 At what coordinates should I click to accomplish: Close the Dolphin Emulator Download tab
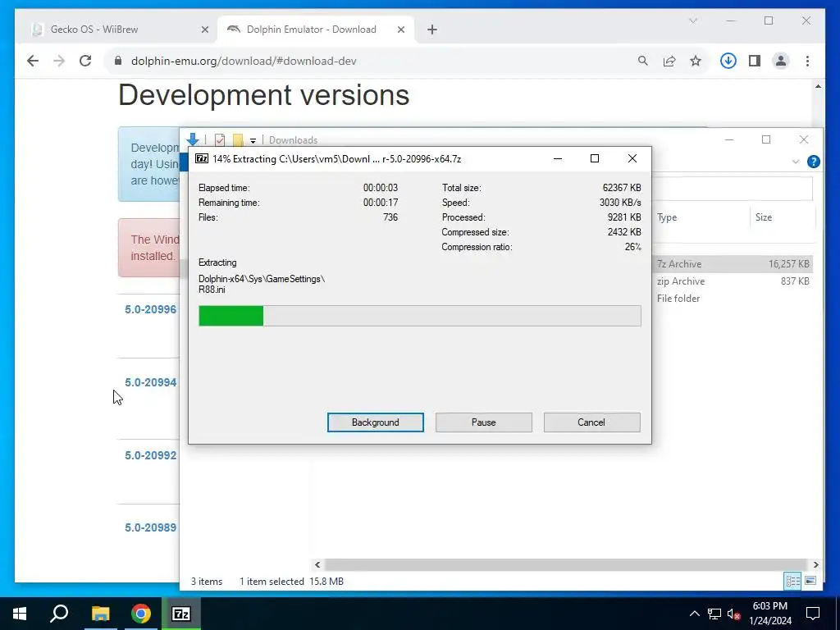click(400, 30)
